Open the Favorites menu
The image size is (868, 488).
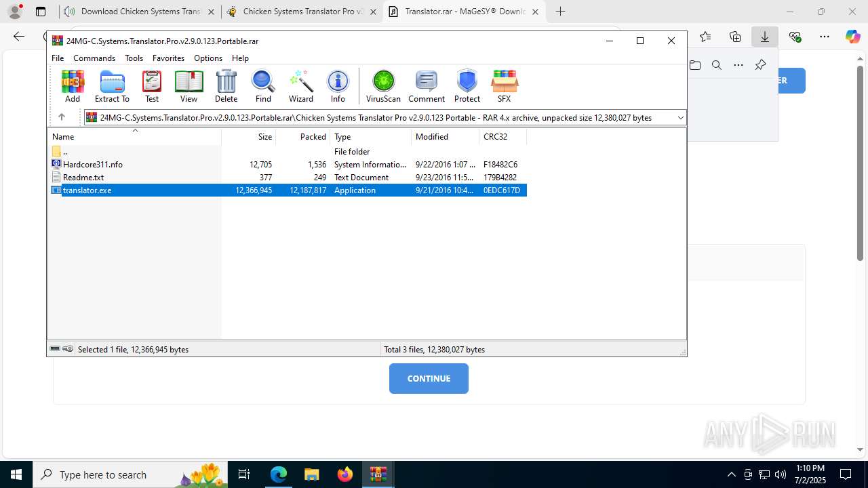168,58
